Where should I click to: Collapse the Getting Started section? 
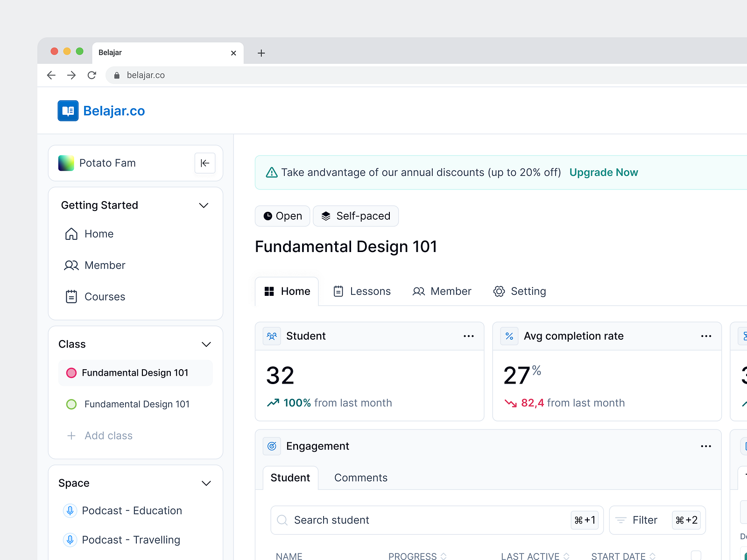coord(204,205)
